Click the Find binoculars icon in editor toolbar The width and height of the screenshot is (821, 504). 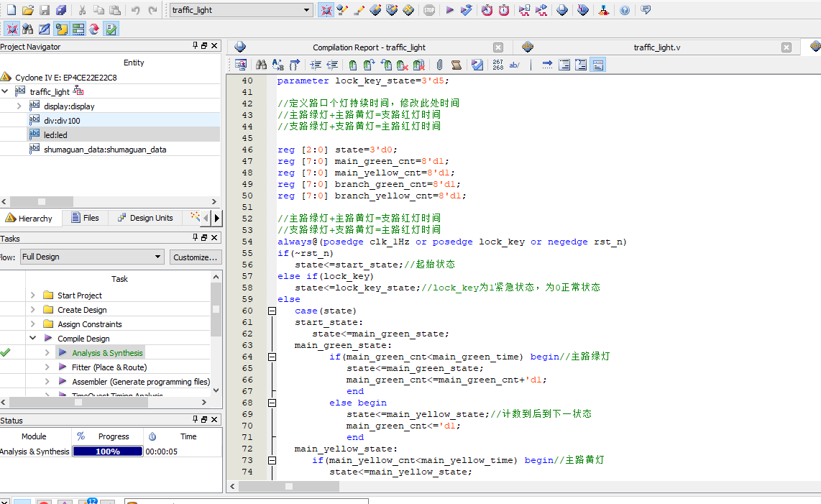(261, 65)
